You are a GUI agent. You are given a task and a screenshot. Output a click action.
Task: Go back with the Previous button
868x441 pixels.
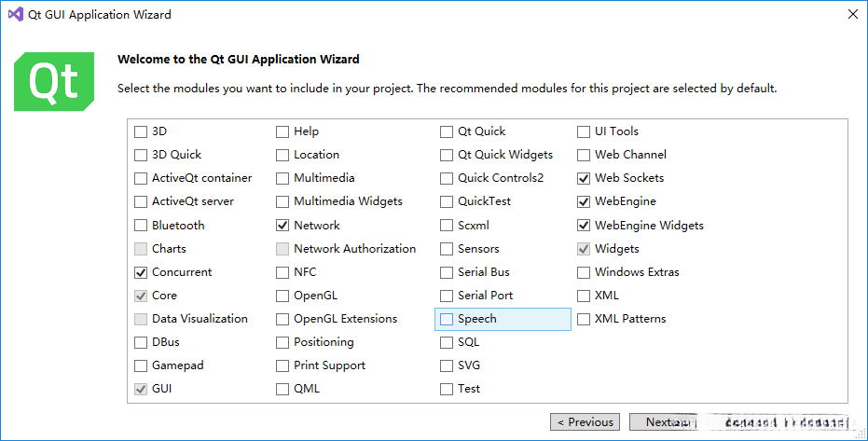585,422
